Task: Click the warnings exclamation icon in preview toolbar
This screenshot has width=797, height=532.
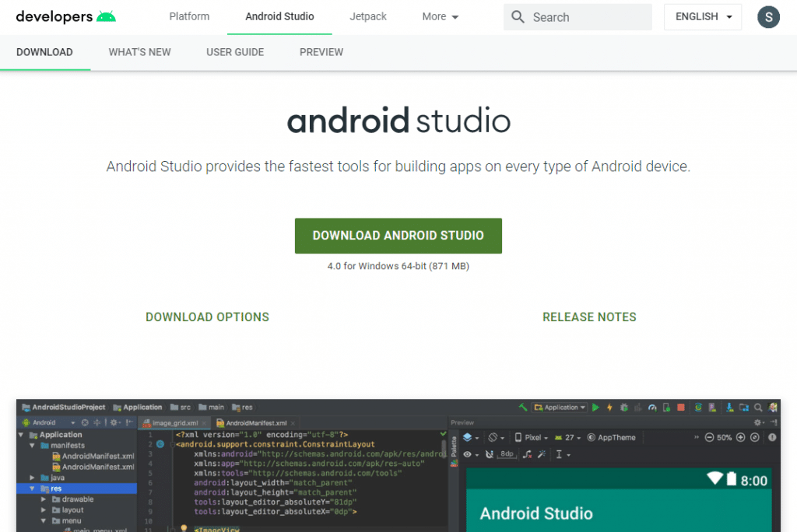Action: tap(772, 437)
